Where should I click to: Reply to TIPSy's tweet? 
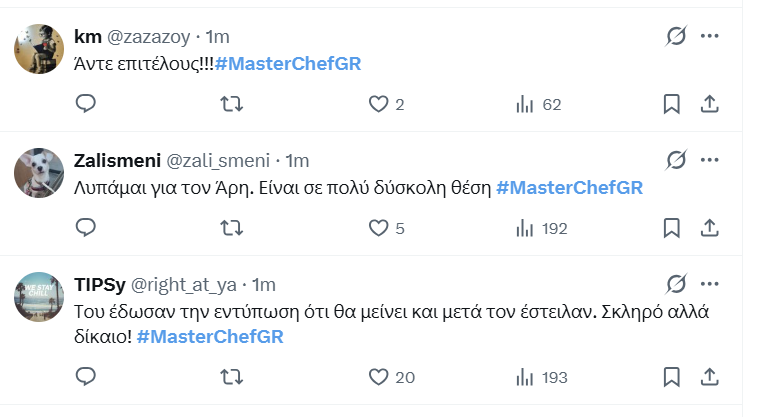(x=86, y=377)
